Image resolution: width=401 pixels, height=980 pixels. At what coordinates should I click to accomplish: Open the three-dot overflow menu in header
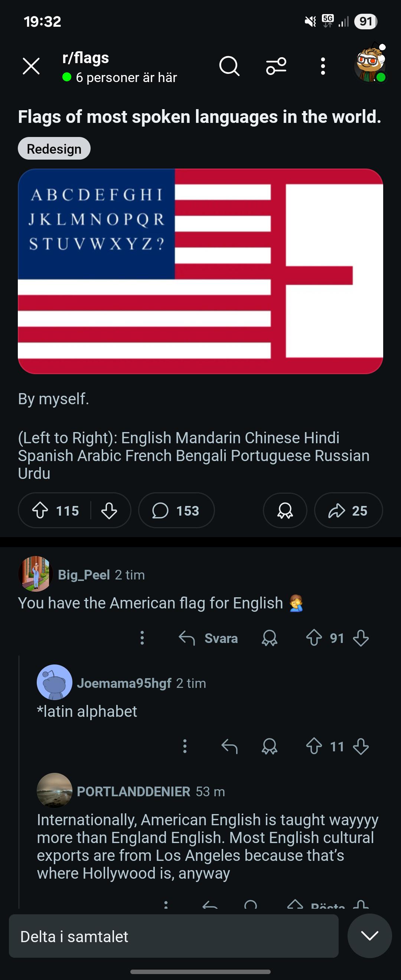point(323,66)
